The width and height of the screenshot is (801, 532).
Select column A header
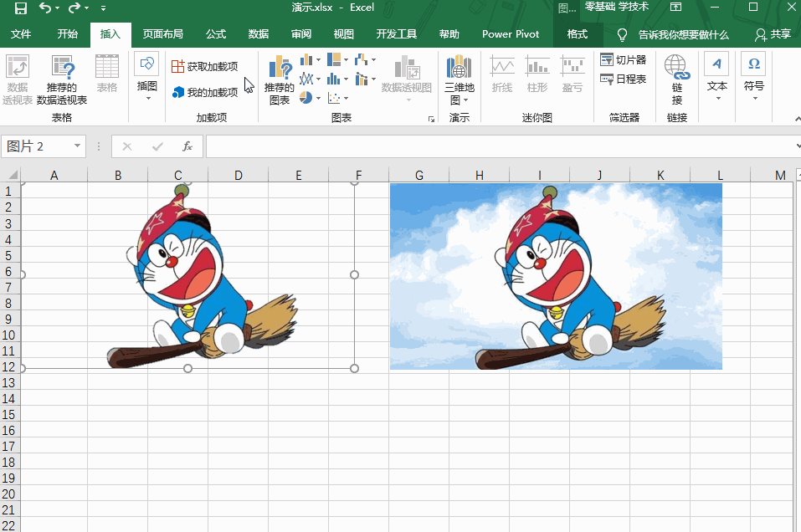[54, 175]
